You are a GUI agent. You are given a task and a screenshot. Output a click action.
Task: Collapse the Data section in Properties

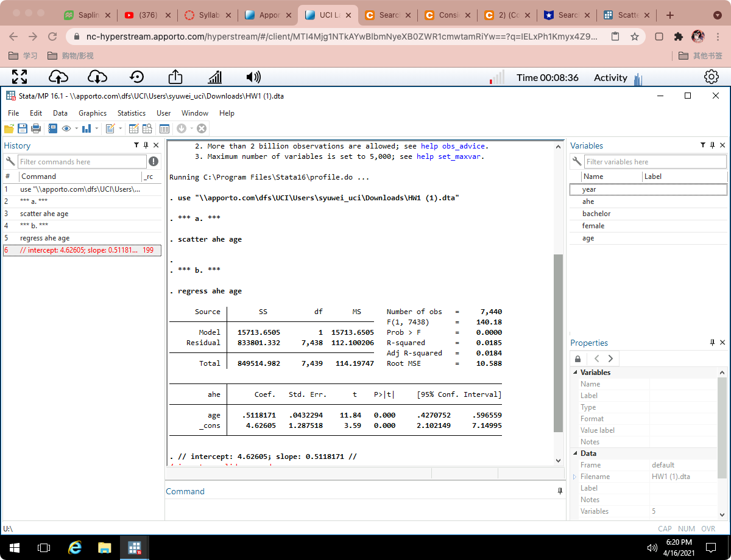[x=575, y=453]
